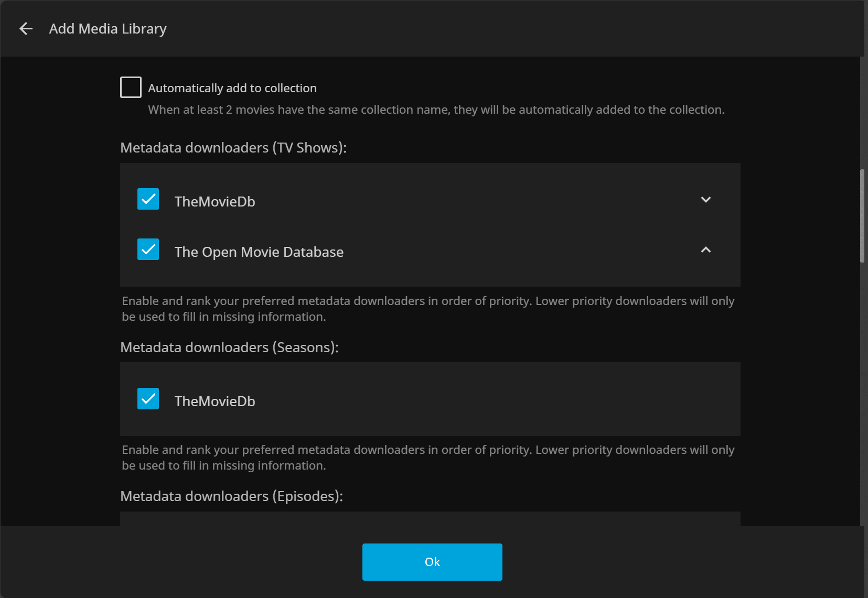Select TheMovieDb label in TV Shows list
868x598 pixels.
pos(215,202)
